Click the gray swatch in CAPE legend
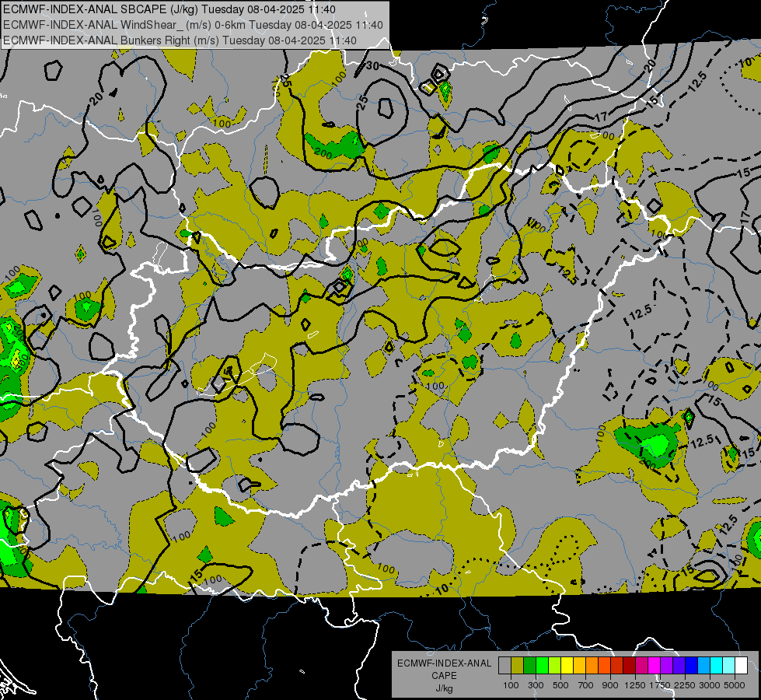Viewport: 761px width, 700px height. pyautogui.click(x=504, y=665)
